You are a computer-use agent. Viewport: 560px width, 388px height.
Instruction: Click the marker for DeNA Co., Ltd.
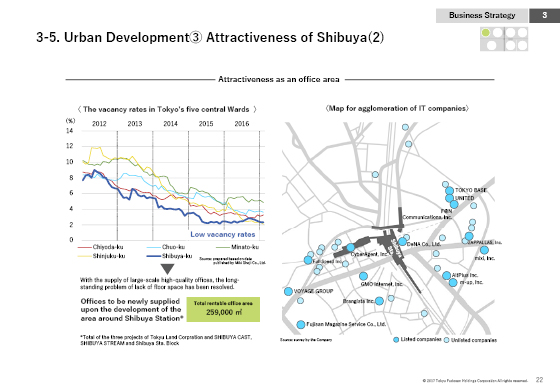[x=402, y=242]
